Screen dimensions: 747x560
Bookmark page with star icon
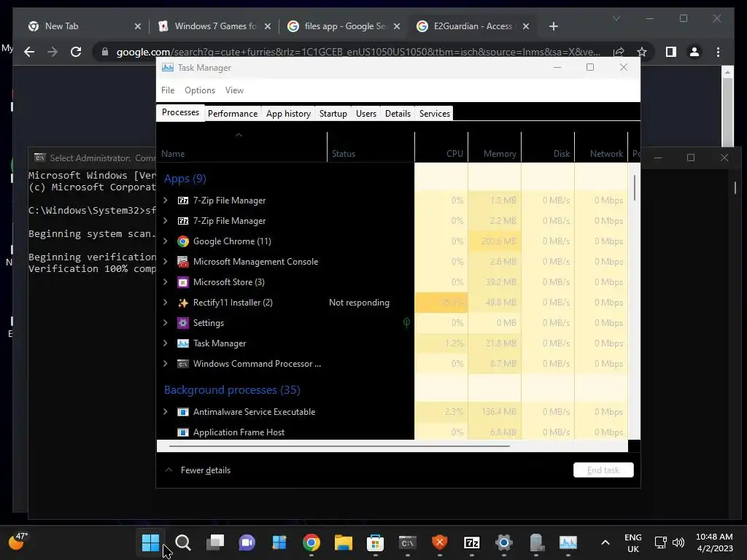(642, 52)
